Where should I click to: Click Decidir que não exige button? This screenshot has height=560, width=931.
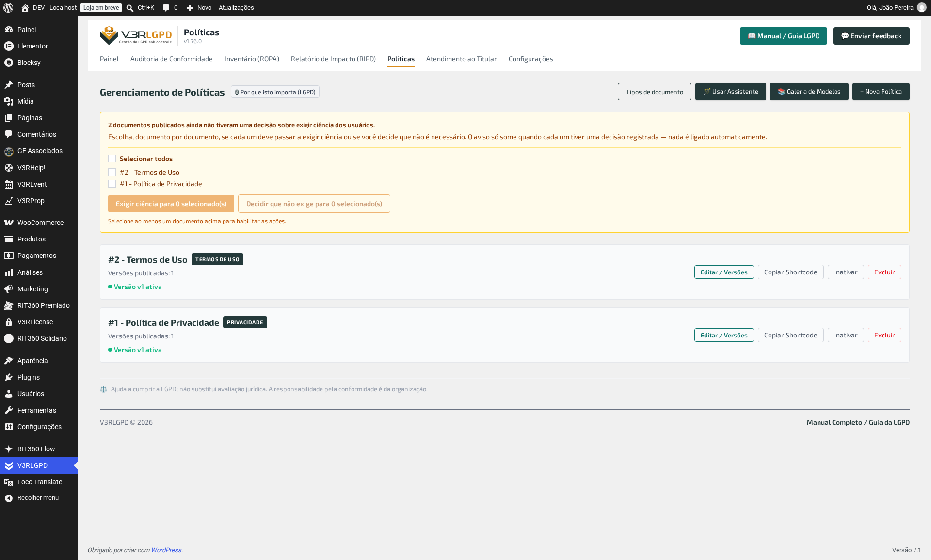pyautogui.click(x=314, y=204)
